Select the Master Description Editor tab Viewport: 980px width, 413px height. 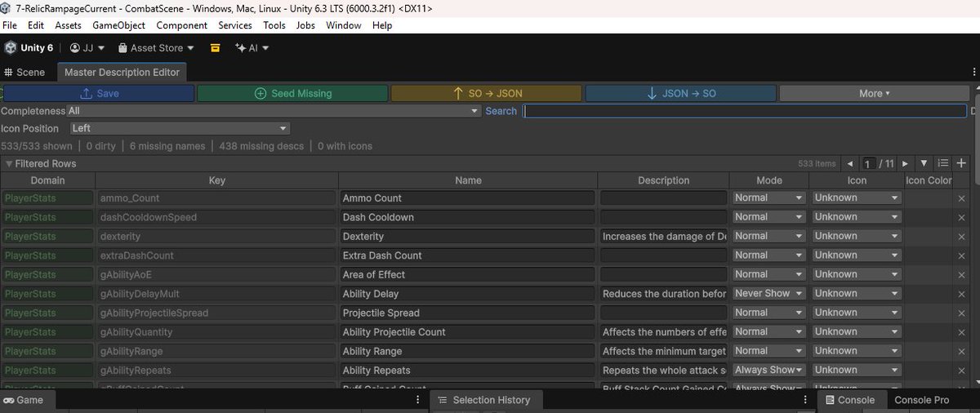(122, 72)
